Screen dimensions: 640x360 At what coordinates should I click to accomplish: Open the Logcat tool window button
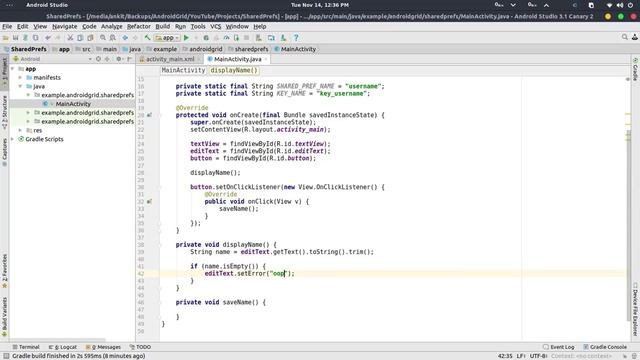coord(63,347)
